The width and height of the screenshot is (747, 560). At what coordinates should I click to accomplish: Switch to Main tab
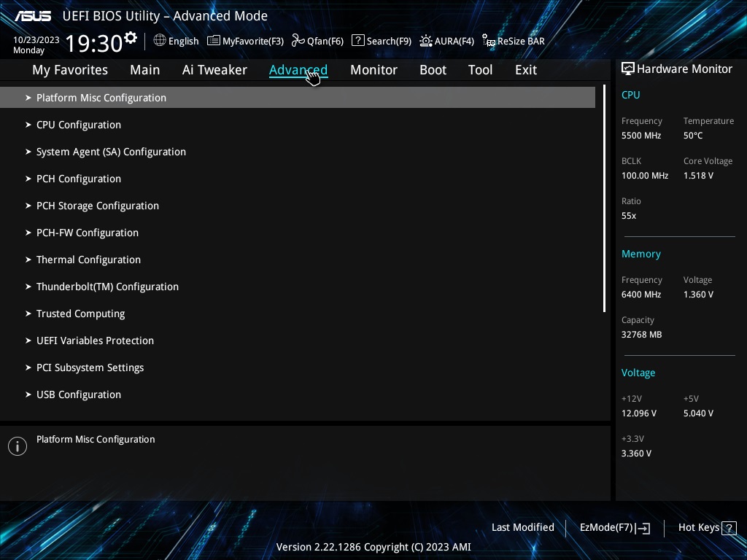click(145, 70)
